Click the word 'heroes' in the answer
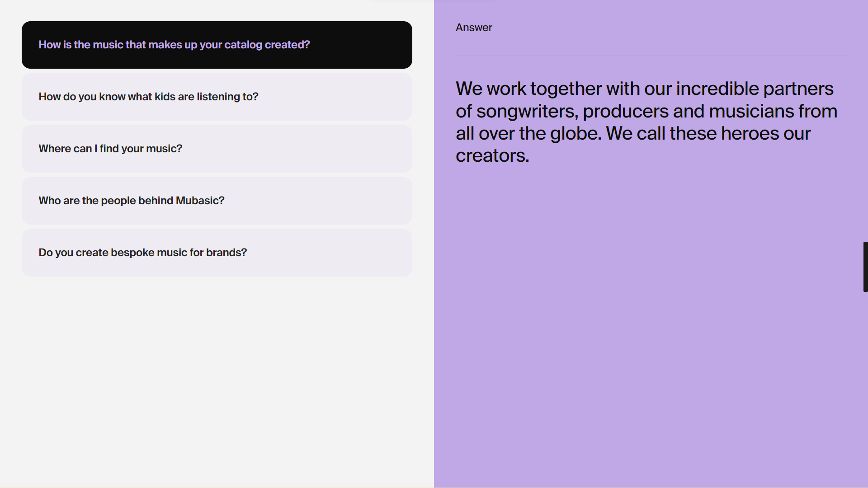868x488 pixels. click(x=750, y=134)
